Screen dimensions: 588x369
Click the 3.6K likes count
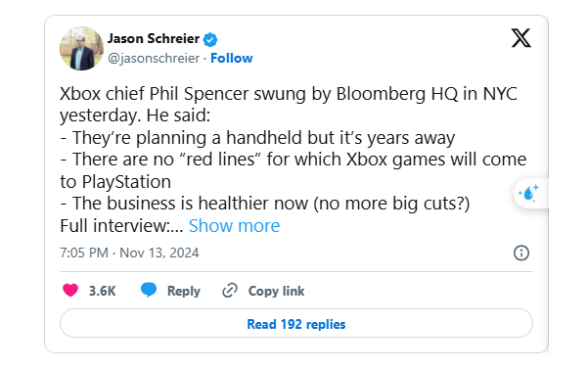(102, 291)
